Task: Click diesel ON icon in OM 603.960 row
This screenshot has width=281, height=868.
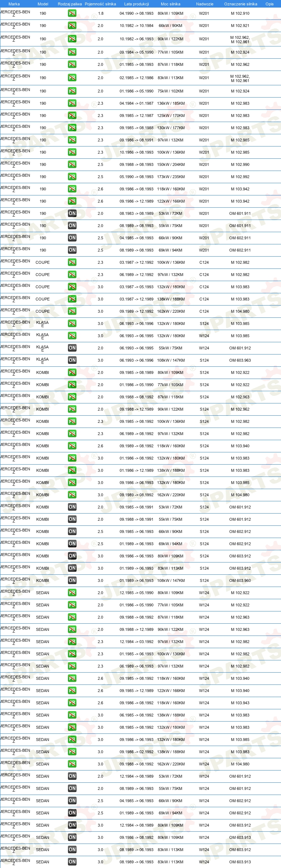Action: 72,580
